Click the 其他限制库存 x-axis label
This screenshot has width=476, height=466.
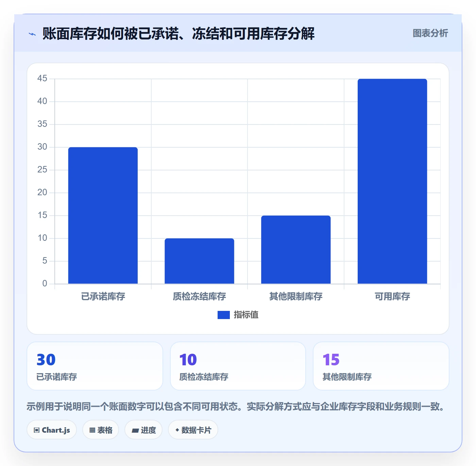(296, 297)
